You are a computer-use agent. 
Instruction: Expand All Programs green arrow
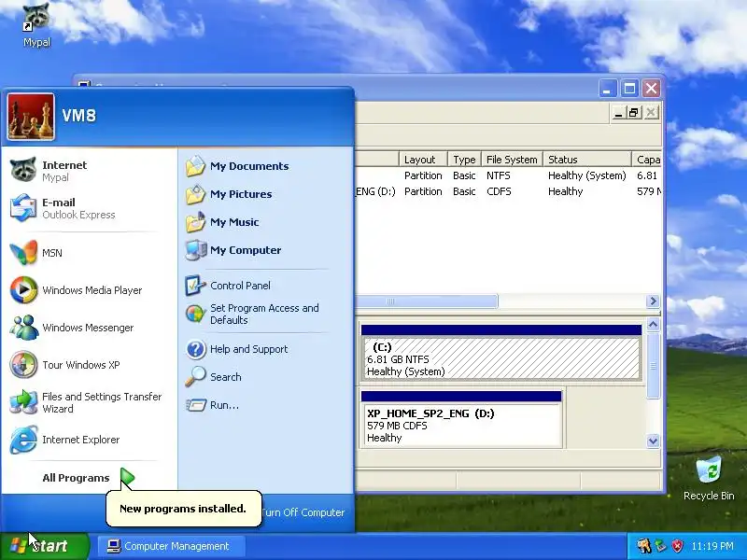click(127, 478)
